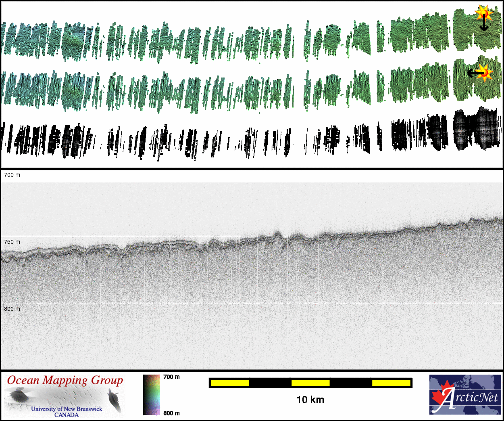Click the 10 km scale label

pos(310,400)
